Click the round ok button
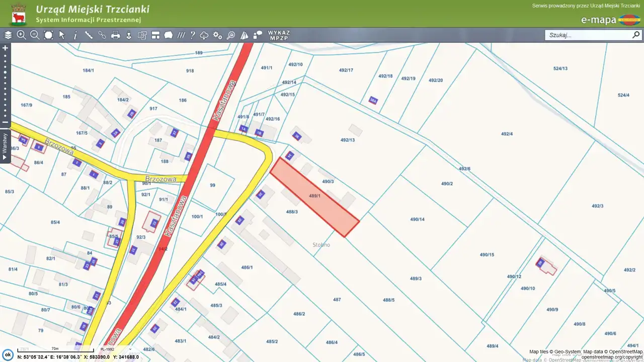The width and height of the screenshot is (644, 362). (x=8, y=355)
